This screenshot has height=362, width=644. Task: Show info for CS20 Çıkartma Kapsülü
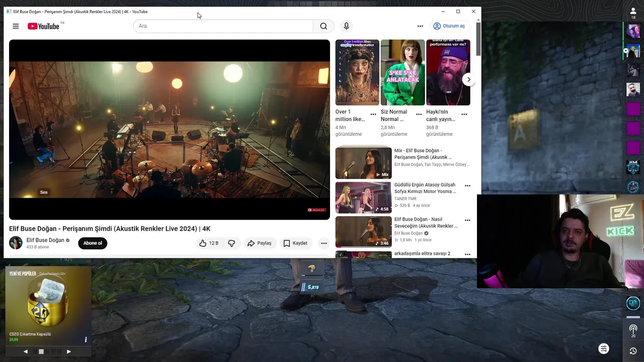86,340
